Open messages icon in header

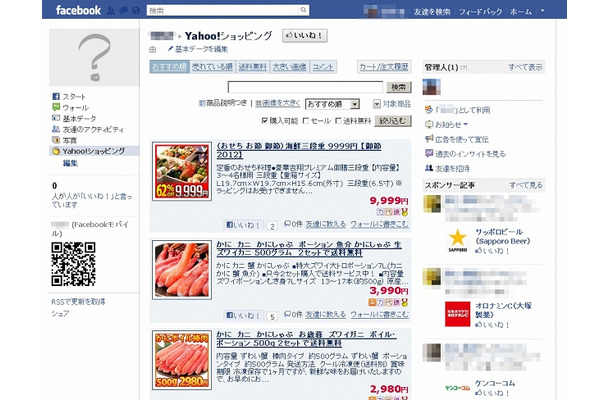(124, 11)
